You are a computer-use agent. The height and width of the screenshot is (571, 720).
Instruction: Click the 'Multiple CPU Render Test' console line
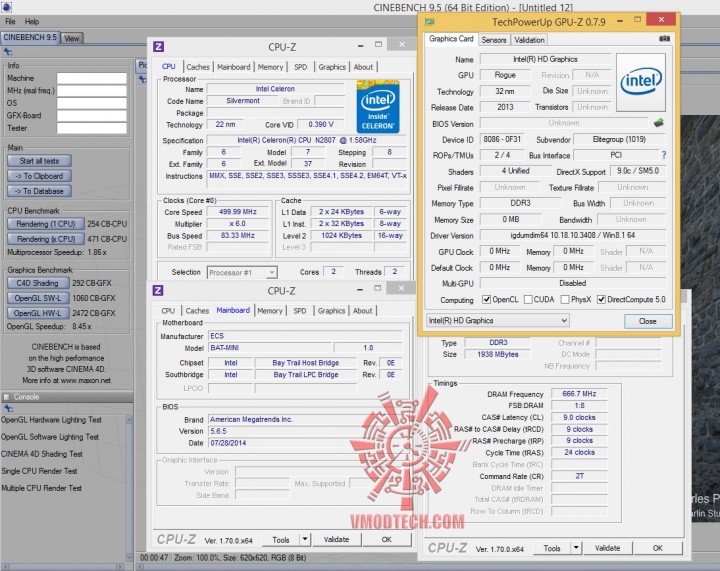[41, 488]
